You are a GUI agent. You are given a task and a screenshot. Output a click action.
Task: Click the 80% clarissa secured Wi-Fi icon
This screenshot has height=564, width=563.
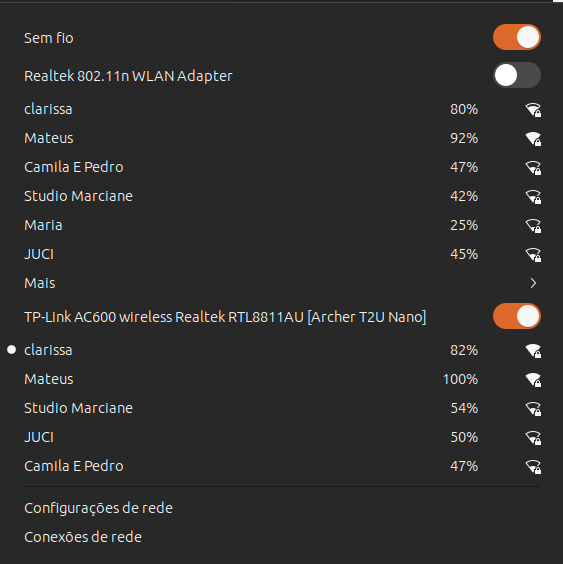[533, 110]
